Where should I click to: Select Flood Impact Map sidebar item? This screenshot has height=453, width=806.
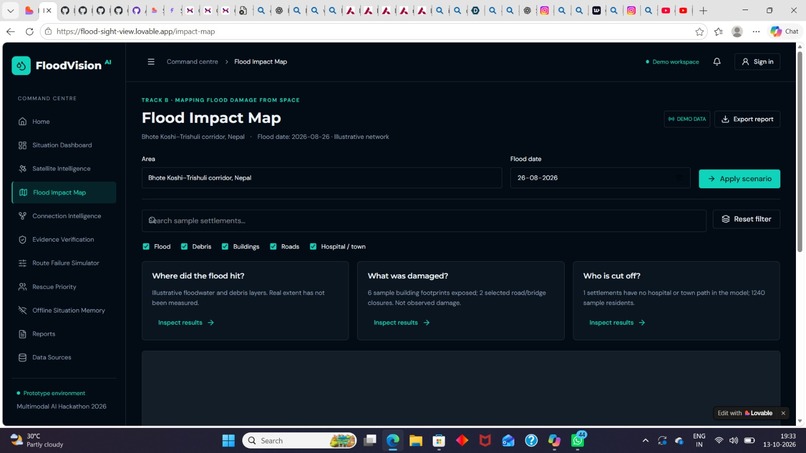[64, 192]
